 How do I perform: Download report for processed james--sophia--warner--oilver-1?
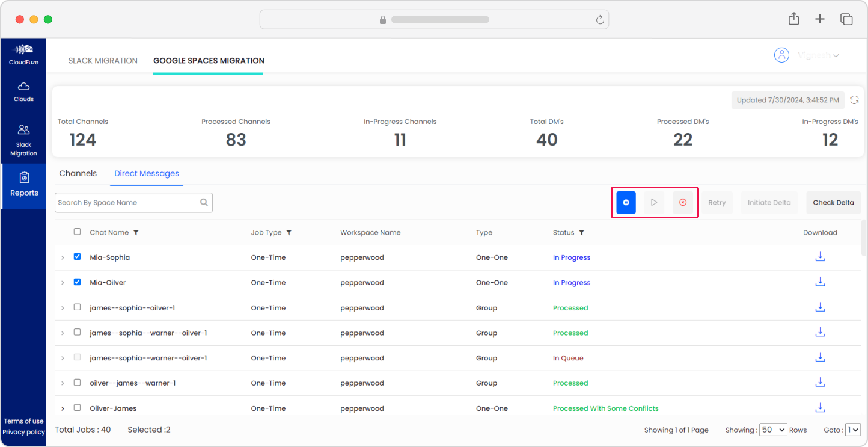(820, 332)
